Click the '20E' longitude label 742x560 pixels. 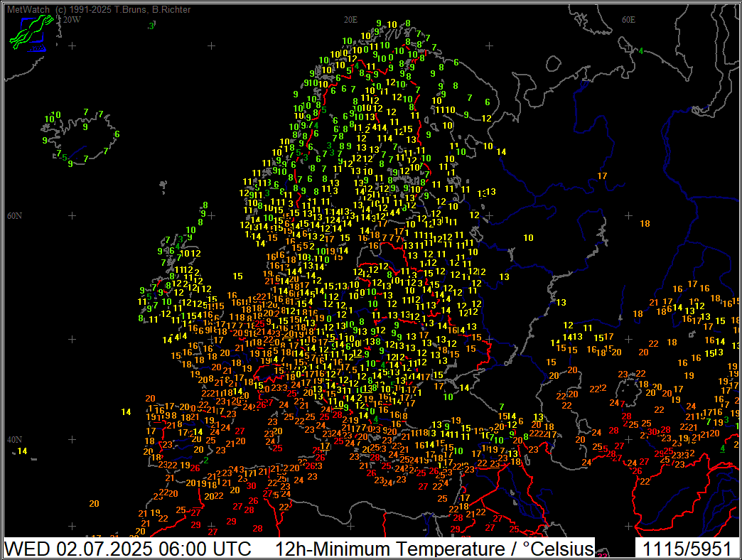pyautogui.click(x=350, y=20)
